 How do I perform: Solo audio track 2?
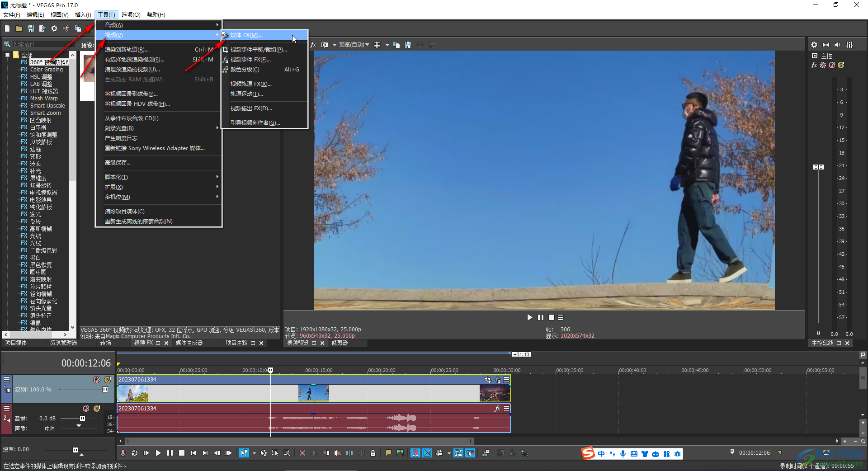click(97, 409)
